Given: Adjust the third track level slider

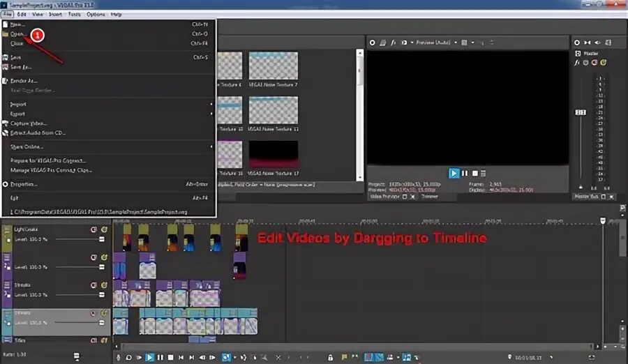Looking at the screenshot, I should [102, 295].
